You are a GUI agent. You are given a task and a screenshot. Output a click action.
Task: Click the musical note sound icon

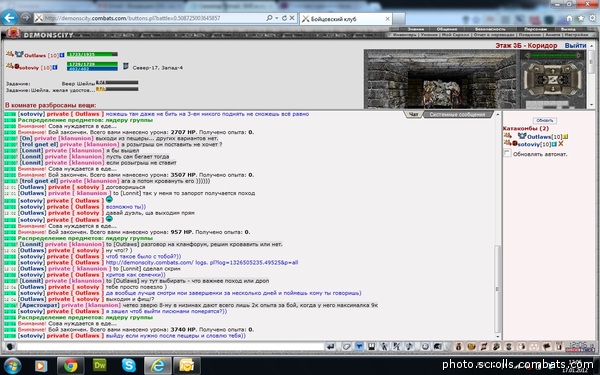(409, 347)
